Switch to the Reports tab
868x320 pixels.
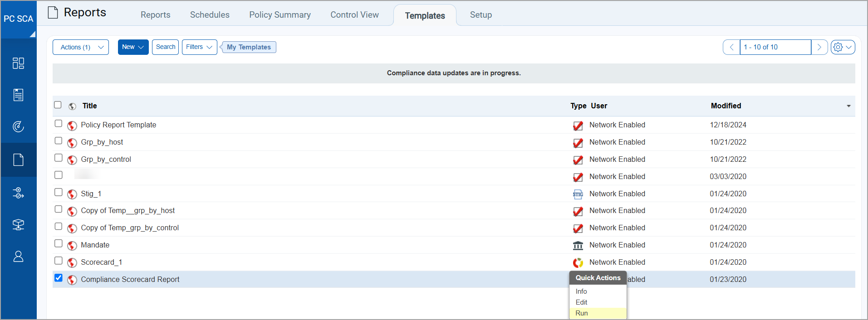156,15
